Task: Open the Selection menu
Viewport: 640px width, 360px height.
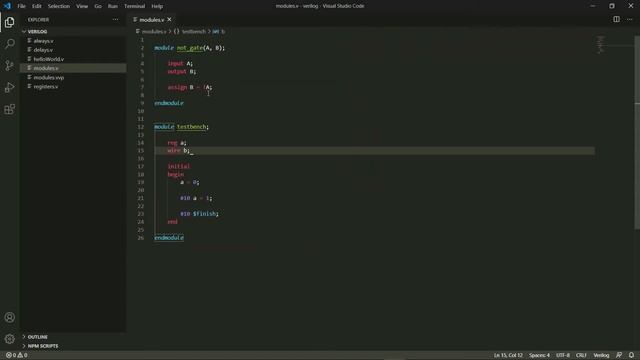Action: 59,6
